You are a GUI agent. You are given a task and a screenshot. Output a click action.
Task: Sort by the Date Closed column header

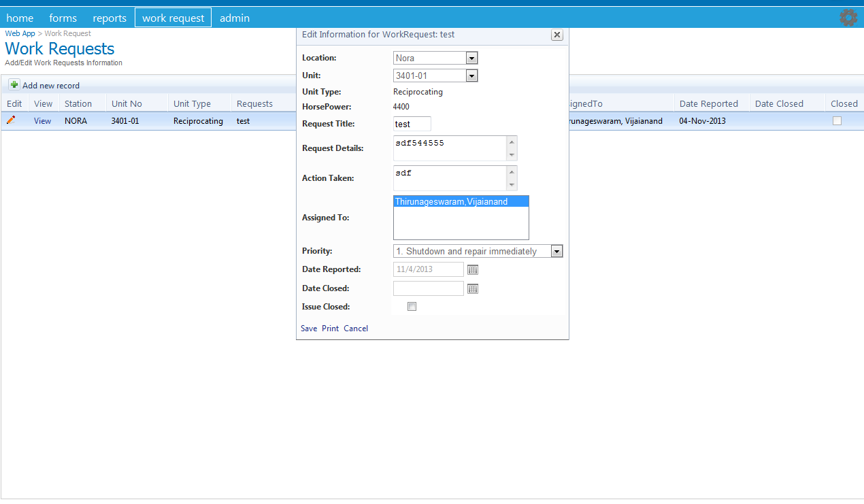point(779,103)
